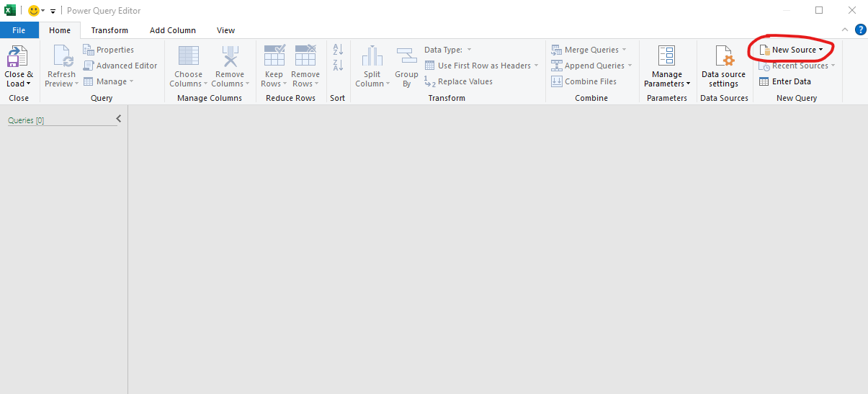Click the Choose Columns icon

pos(188,56)
